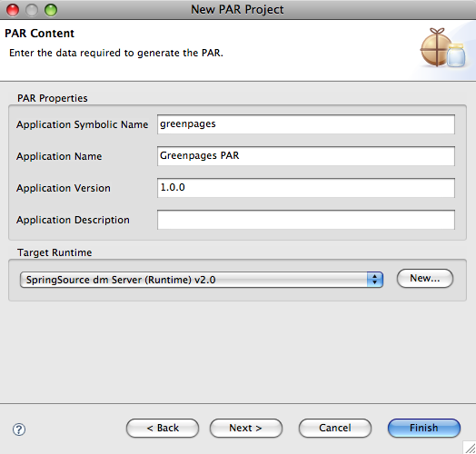Click the empty Application Description field
Viewport: 476px width, 454px height.
[306, 220]
